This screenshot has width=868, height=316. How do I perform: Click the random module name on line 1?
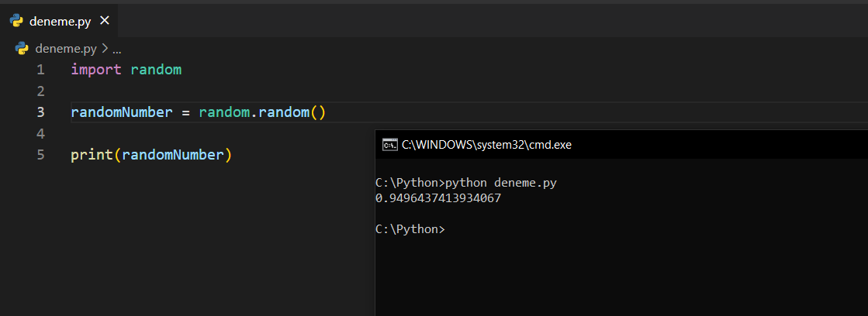tap(156, 70)
